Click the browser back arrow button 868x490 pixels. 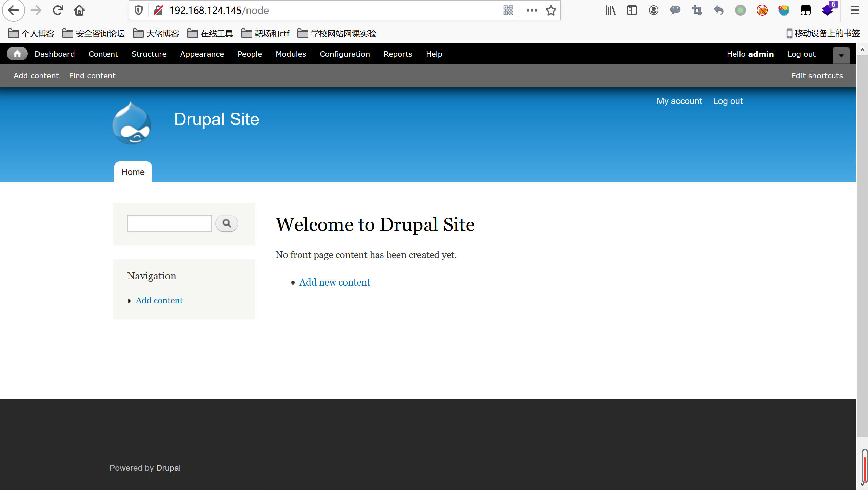(x=14, y=11)
